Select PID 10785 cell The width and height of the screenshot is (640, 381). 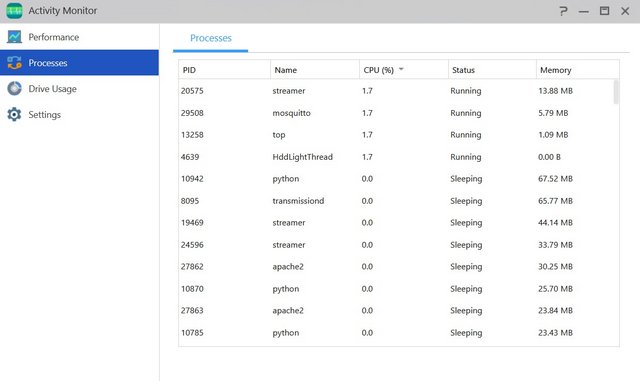[192, 332]
